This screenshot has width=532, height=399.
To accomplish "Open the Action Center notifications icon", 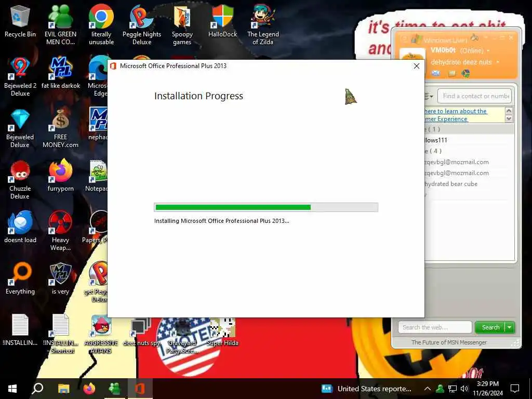I will tap(515, 389).
